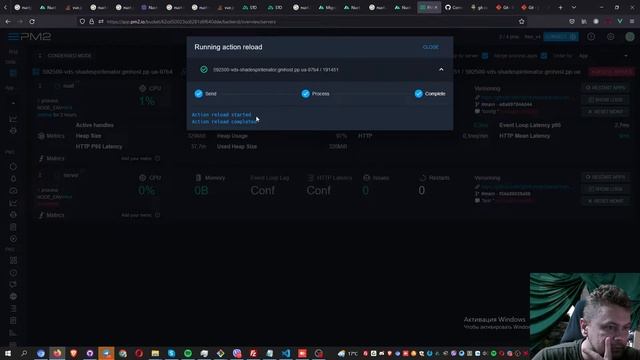The image size is (640, 360).
Task: Select the Heap Size metric row
Action: (x=89, y=136)
